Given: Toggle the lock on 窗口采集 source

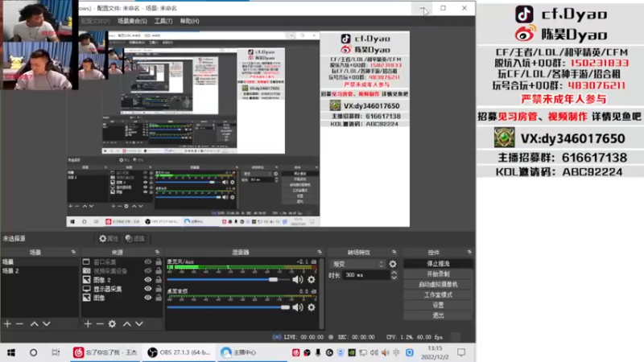Looking at the screenshot, I should point(159,262).
